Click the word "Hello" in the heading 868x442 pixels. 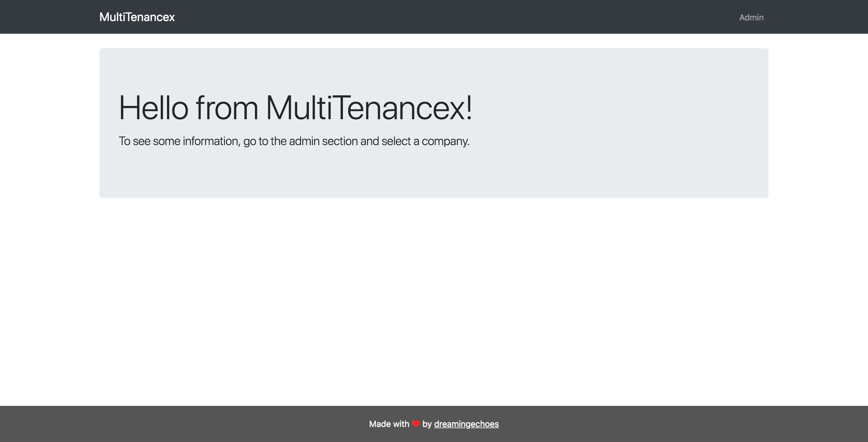(153, 108)
